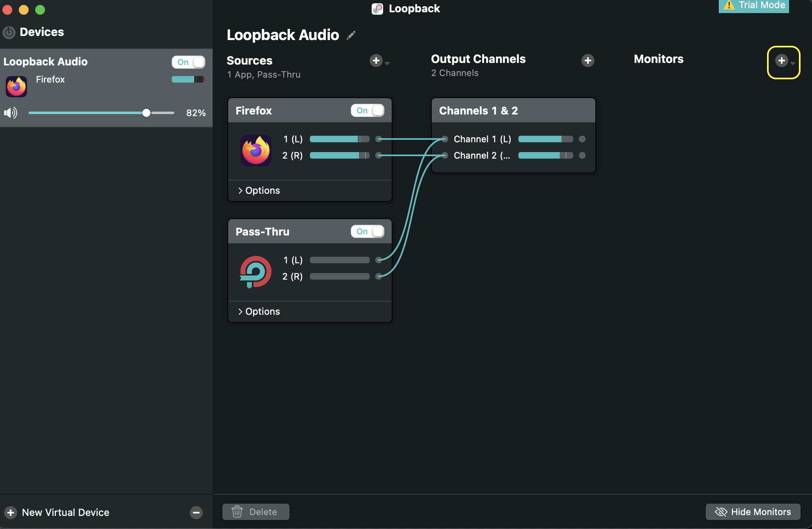Click the plus icon beside New Virtual Device
The image size is (812, 529).
11,512
